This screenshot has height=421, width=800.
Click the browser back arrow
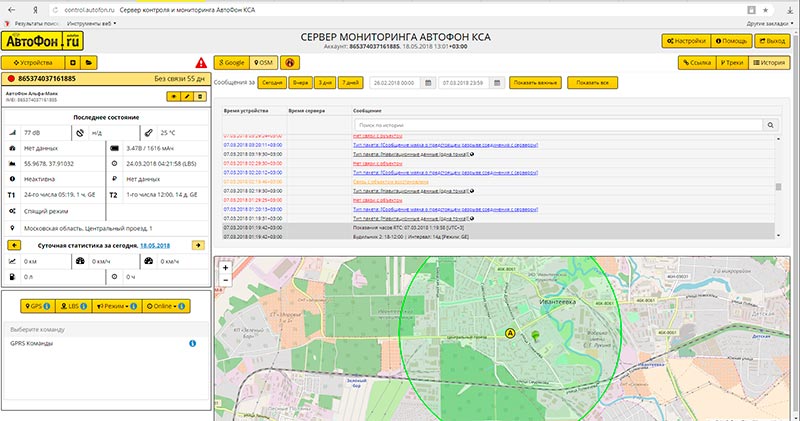11,10
